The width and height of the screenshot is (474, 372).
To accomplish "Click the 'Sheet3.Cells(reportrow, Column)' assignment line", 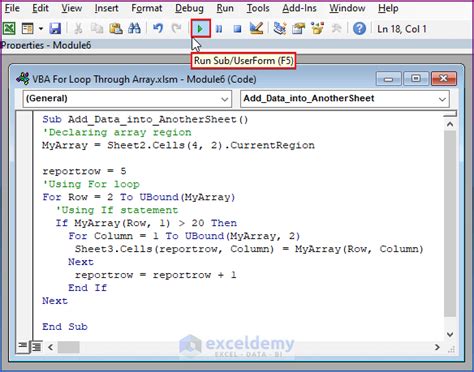I will click(249, 249).
